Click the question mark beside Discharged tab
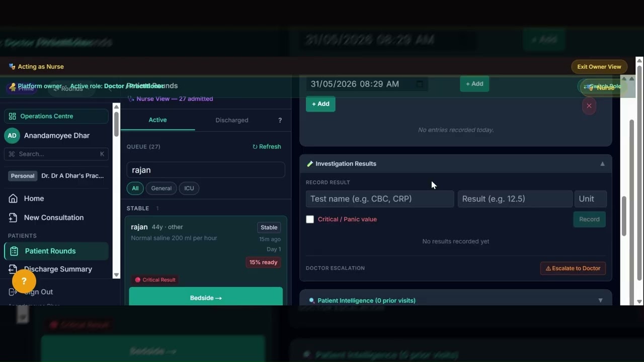The width and height of the screenshot is (644, 362). click(280, 120)
